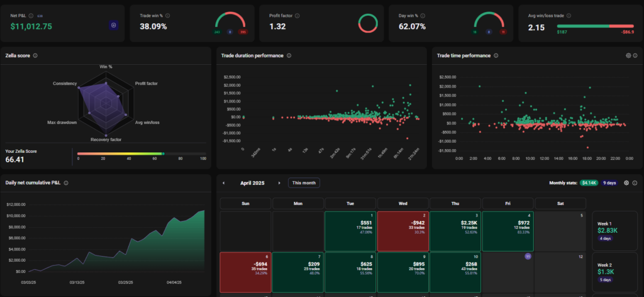This screenshot has width=644, height=297.
Task: Click the Avg win/loss green-red bar
Action: click(x=595, y=26)
